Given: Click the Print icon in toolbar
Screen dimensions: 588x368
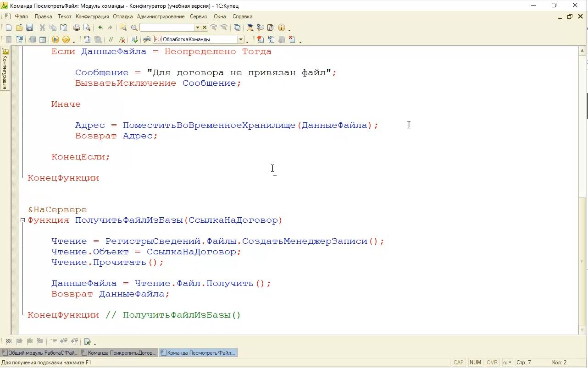Looking at the screenshot, I should pos(77,28).
